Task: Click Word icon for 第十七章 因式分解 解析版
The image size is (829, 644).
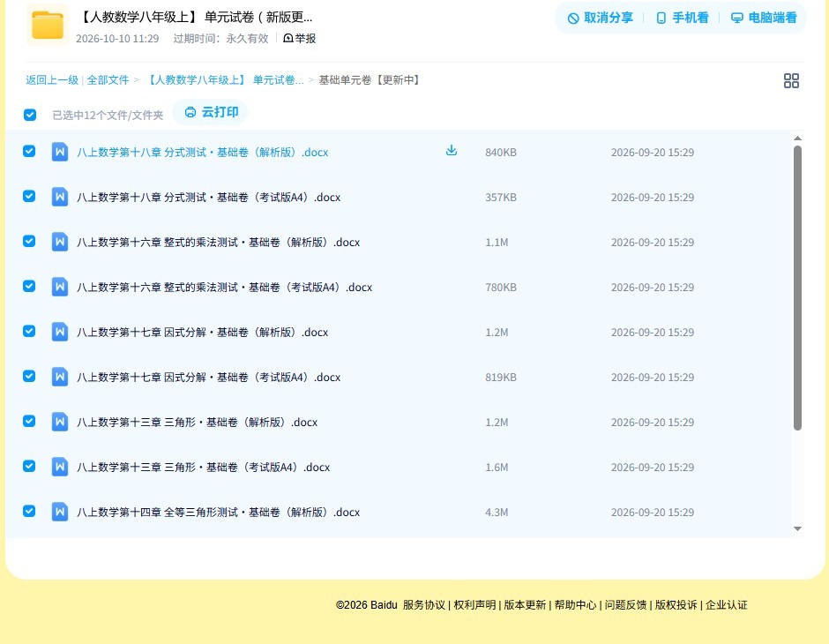Action: click(60, 332)
